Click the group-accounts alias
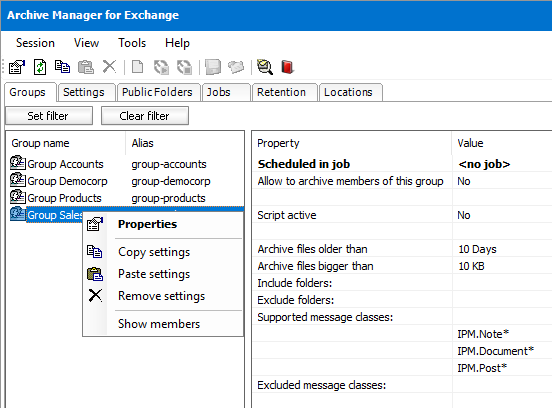 [169, 164]
